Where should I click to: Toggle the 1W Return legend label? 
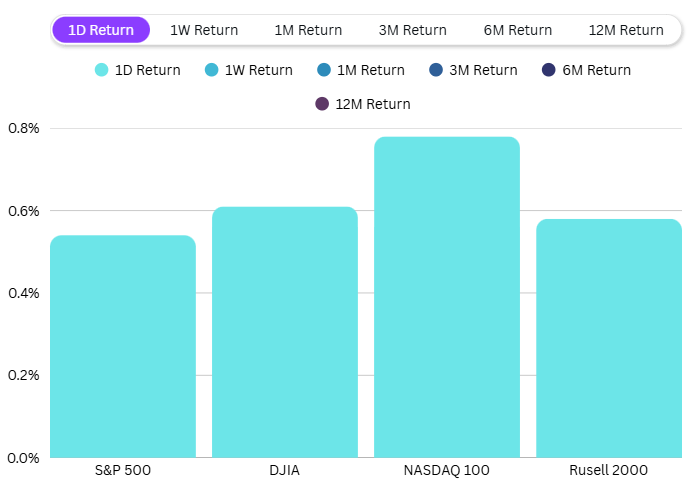pos(260,70)
